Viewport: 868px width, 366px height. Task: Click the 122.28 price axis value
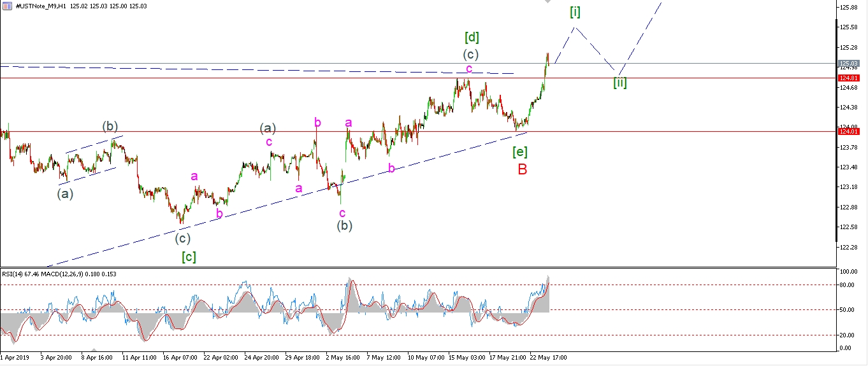[x=848, y=247]
